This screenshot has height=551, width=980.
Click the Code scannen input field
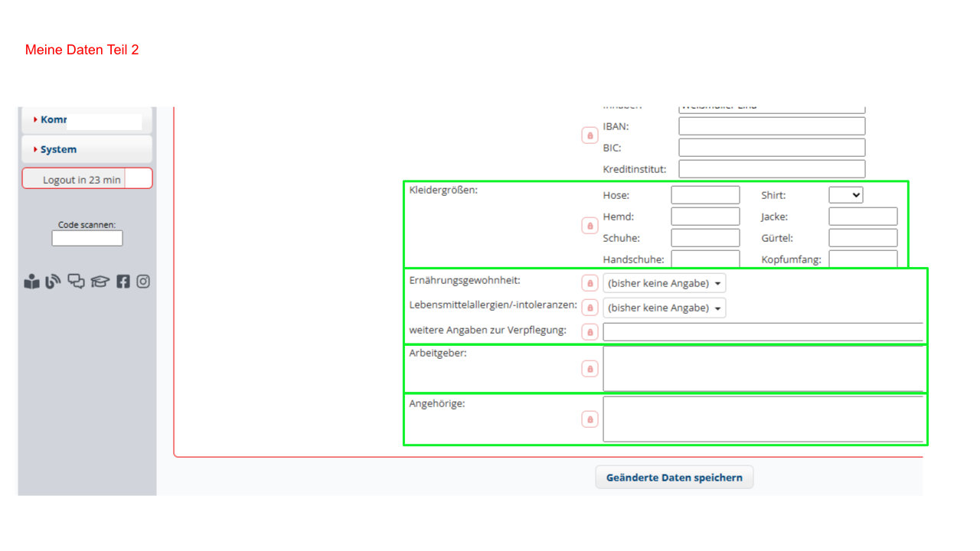tap(87, 239)
